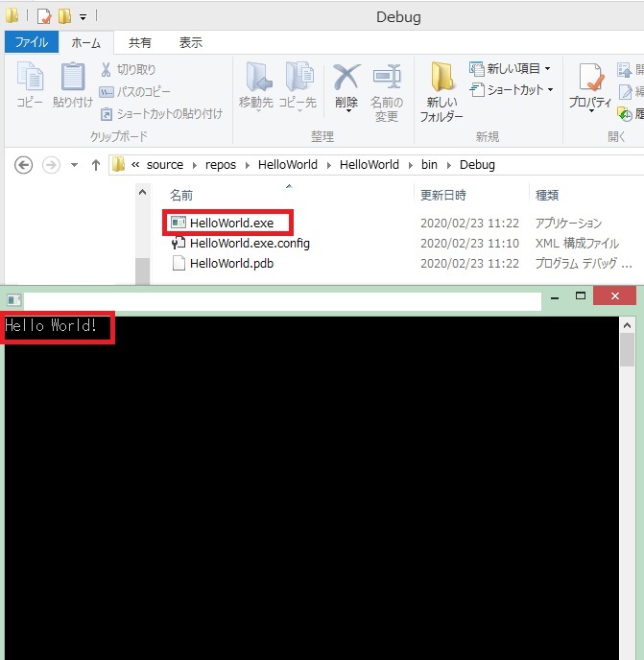This screenshot has height=660, width=644.
Task: Switch to the Home ribbon tab
Action: click(86, 42)
